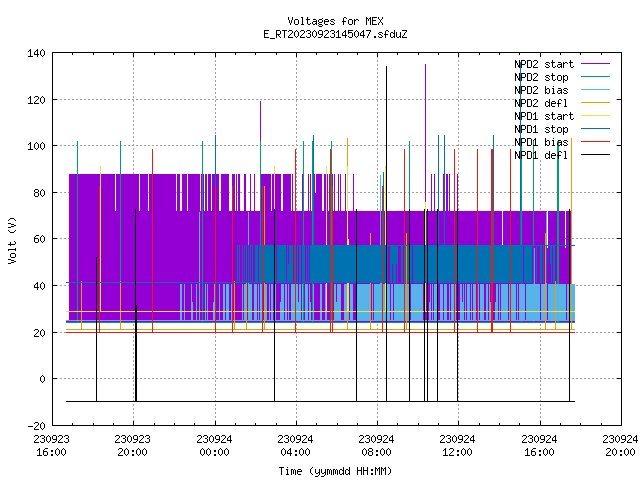Click the 230924 12:00 x-axis tick label
Image resolution: width=640 pixels, height=480 pixels.
point(458,446)
